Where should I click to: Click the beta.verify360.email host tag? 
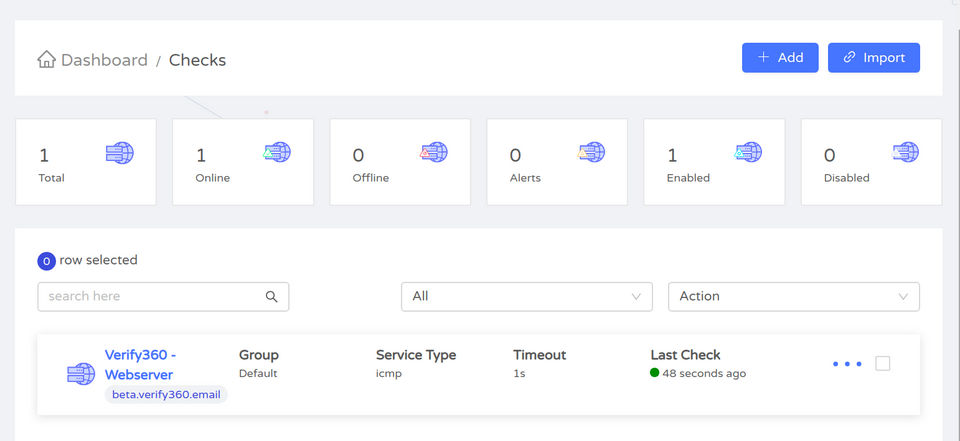point(166,395)
